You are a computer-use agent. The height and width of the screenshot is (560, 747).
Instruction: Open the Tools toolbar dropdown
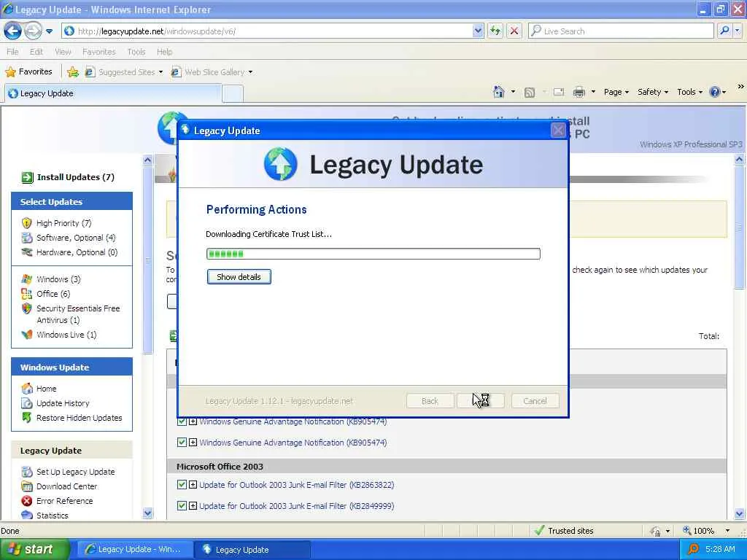coord(690,92)
